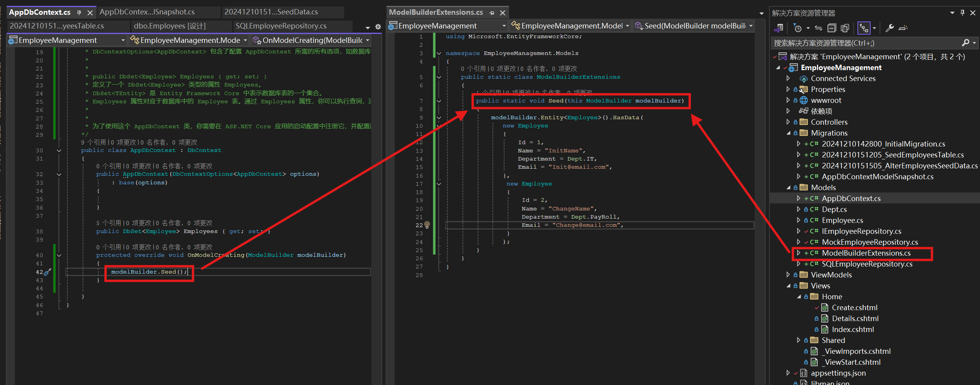
Task: Open dropdown beside the nesting tree icon
Action: (x=875, y=28)
